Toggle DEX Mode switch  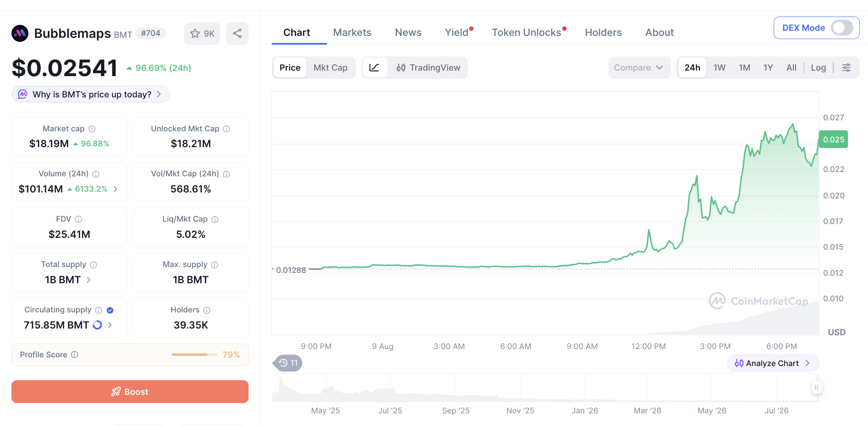(842, 28)
